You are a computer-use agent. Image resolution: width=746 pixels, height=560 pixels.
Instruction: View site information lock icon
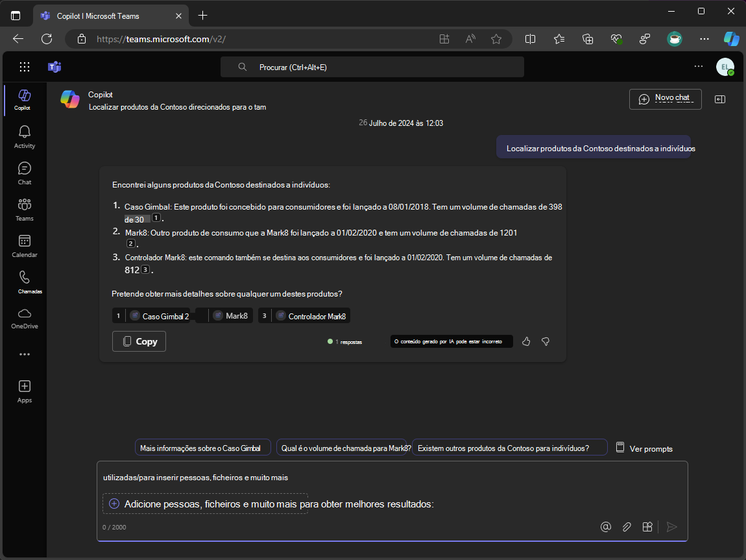[82, 39]
